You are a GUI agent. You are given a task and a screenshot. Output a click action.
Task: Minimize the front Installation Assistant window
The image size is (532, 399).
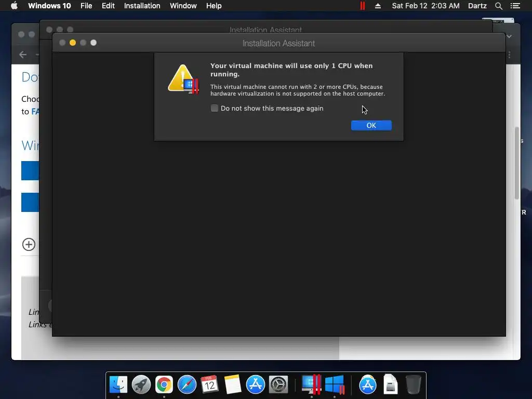coord(73,43)
